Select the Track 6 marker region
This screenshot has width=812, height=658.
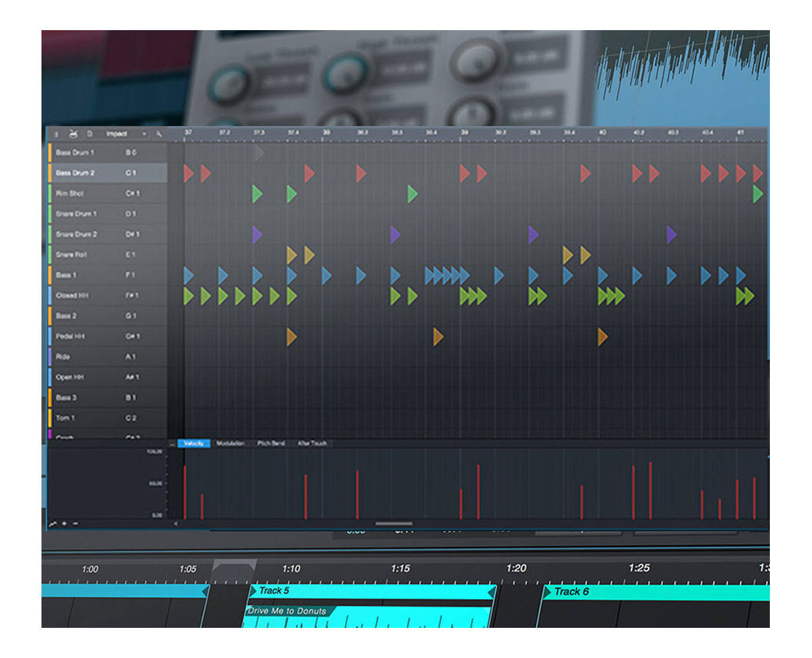(x=656, y=592)
